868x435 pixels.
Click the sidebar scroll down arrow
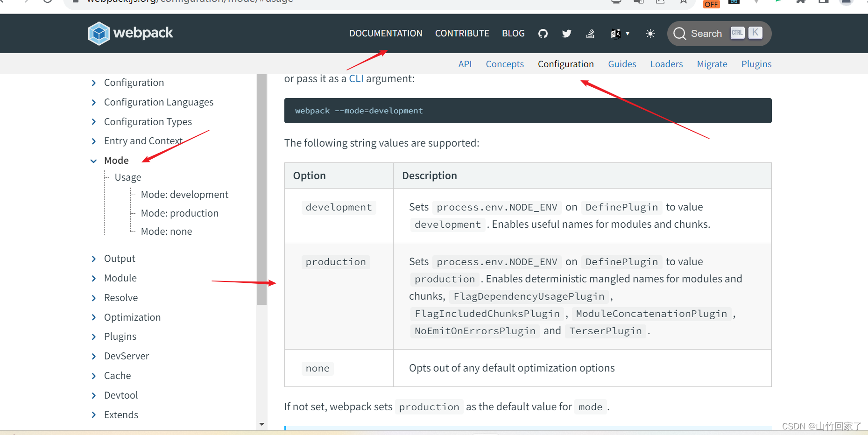(261, 424)
